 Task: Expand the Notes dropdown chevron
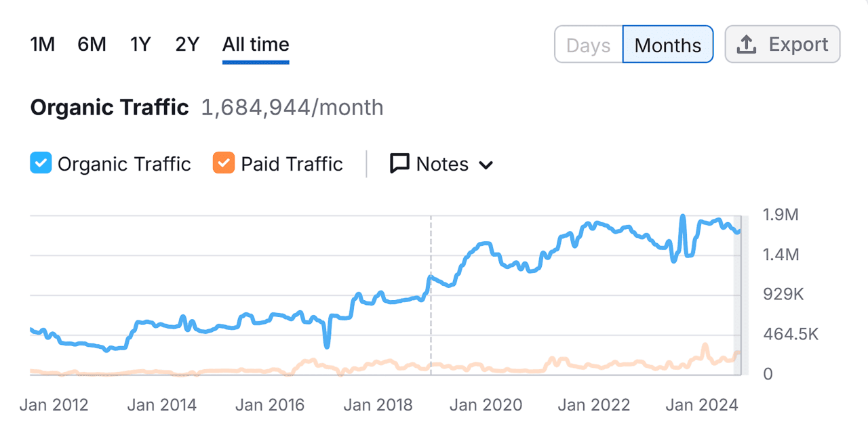coord(486,165)
